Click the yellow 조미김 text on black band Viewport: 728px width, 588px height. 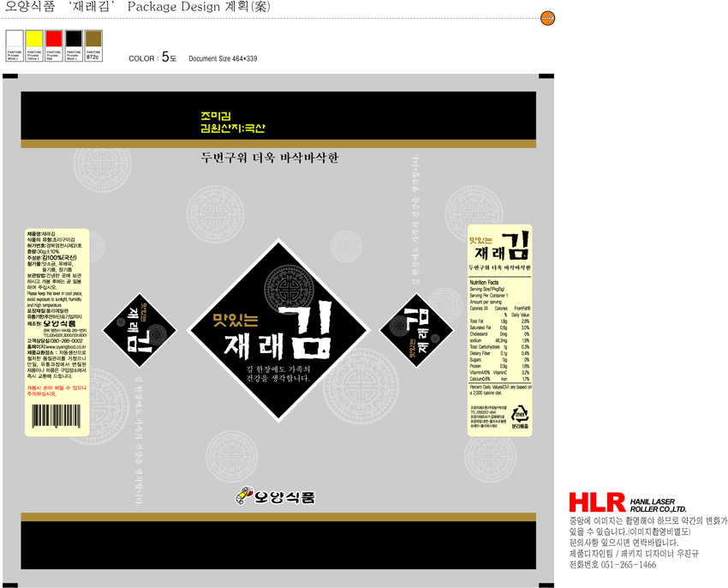click(210, 116)
